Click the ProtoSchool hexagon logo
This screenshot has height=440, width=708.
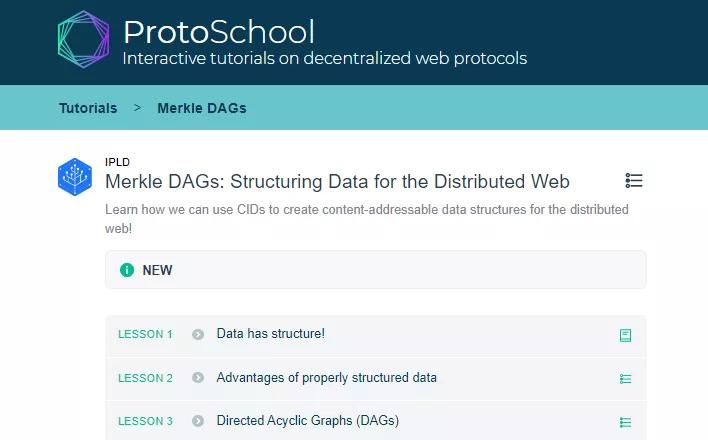[84, 39]
